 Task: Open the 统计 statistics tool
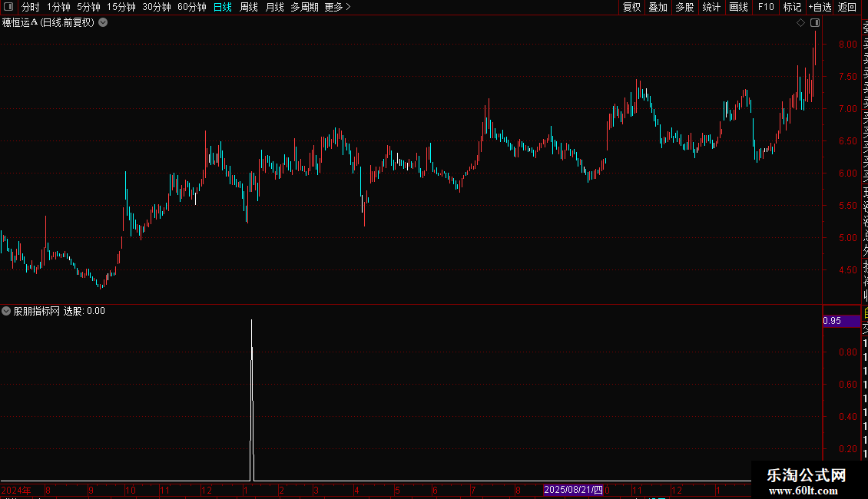point(711,7)
